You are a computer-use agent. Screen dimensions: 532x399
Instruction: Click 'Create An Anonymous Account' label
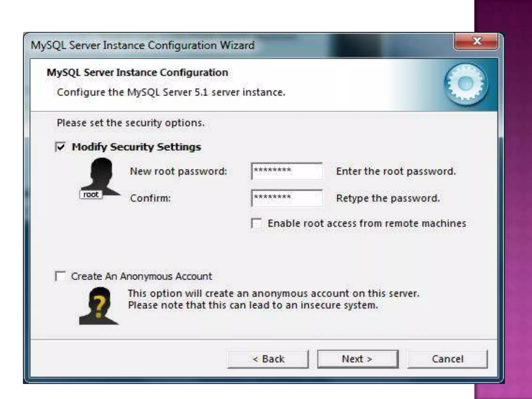[x=142, y=276]
